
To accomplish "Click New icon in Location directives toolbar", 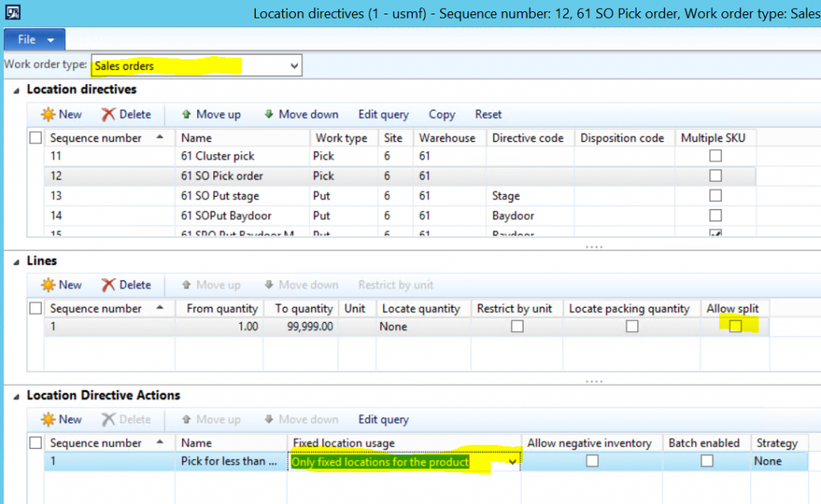I will 49,115.
